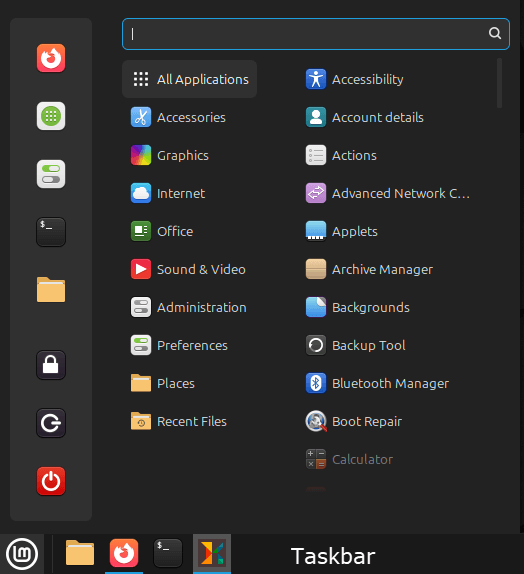
Task: Click the Log Out icon in sidebar
Action: pos(51,423)
